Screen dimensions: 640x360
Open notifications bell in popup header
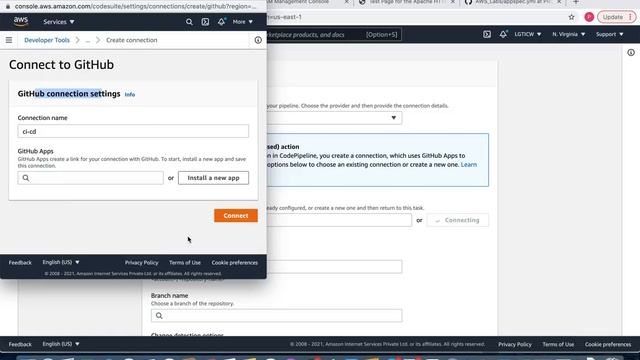point(221,22)
